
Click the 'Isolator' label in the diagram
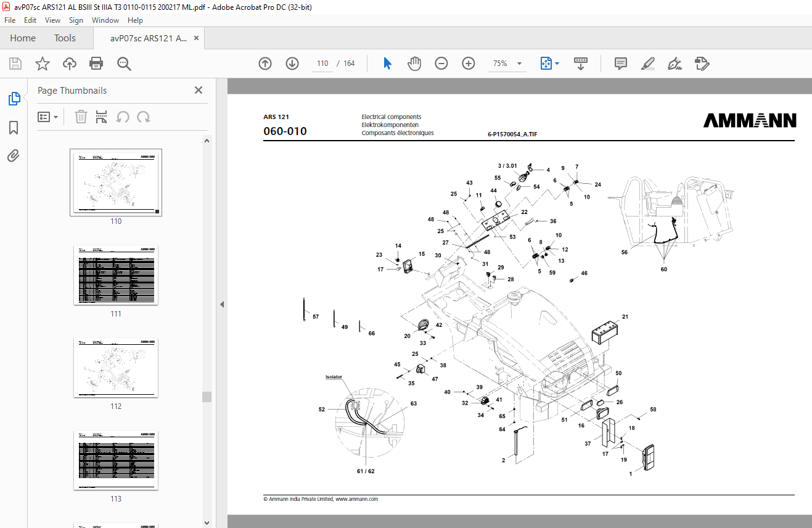[334, 377]
